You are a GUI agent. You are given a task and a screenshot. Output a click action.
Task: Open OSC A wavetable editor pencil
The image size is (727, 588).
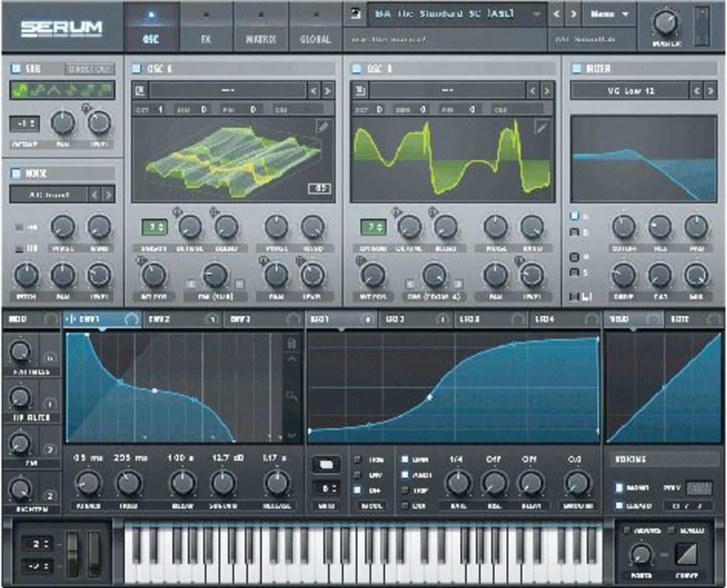(322, 126)
